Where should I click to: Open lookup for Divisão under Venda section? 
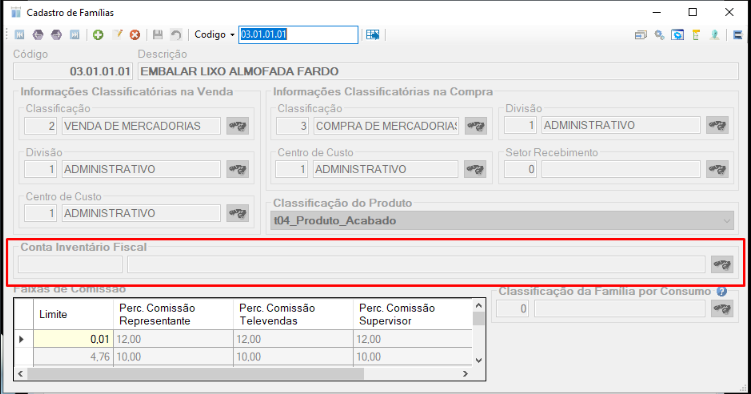[238, 169]
